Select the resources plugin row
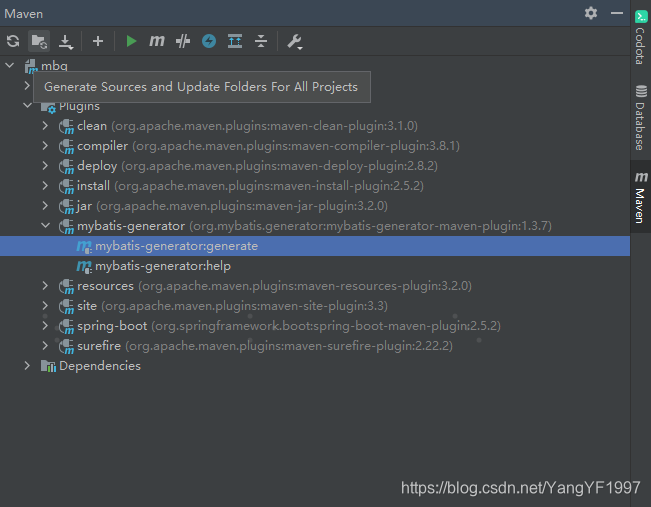The width and height of the screenshot is (651, 507). click(x=315, y=286)
